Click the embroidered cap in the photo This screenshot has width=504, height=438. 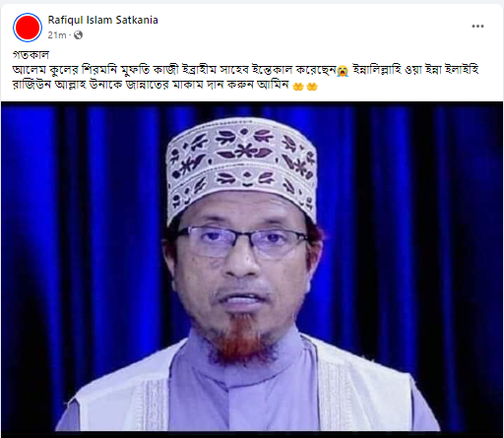point(242,167)
